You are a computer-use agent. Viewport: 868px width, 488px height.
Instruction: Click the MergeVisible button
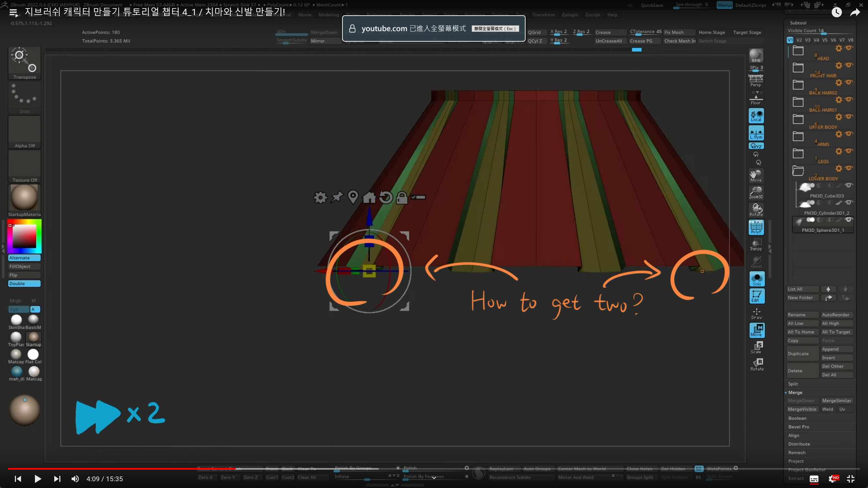click(802, 409)
